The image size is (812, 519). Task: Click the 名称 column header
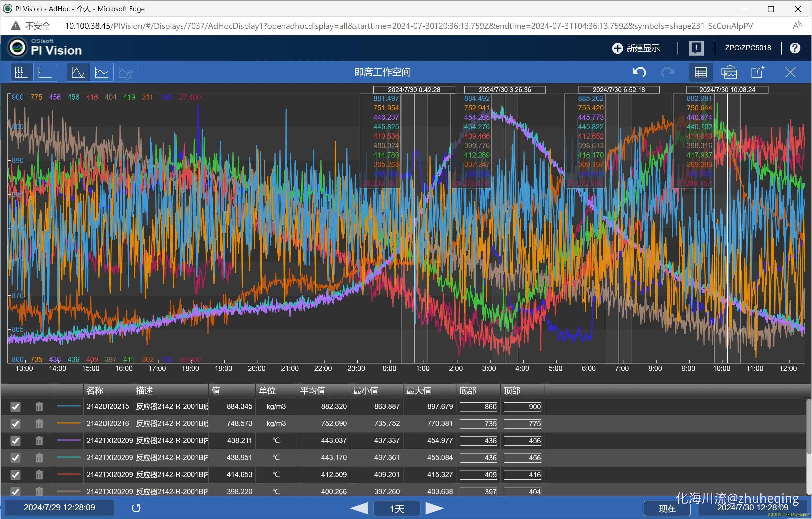108,391
